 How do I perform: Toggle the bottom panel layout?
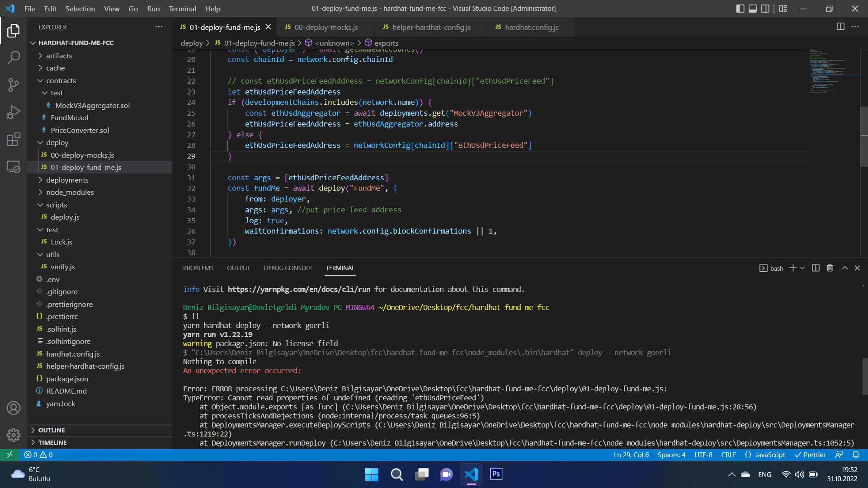tap(753, 9)
